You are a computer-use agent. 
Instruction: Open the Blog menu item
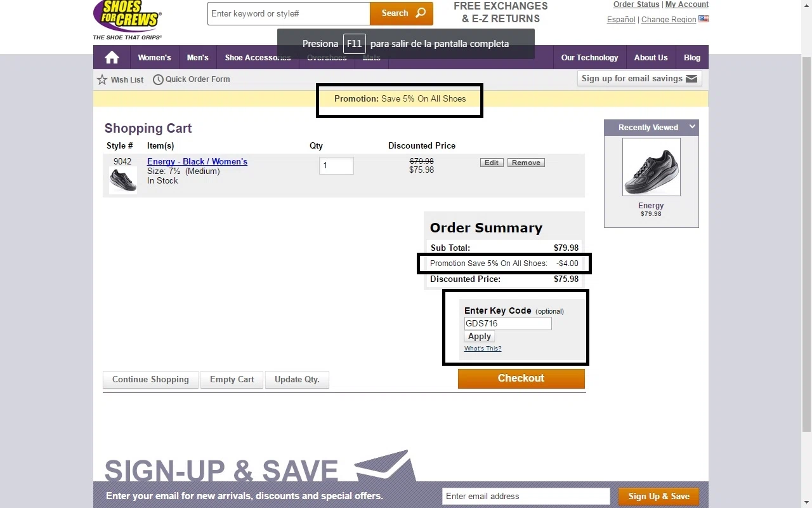point(692,57)
